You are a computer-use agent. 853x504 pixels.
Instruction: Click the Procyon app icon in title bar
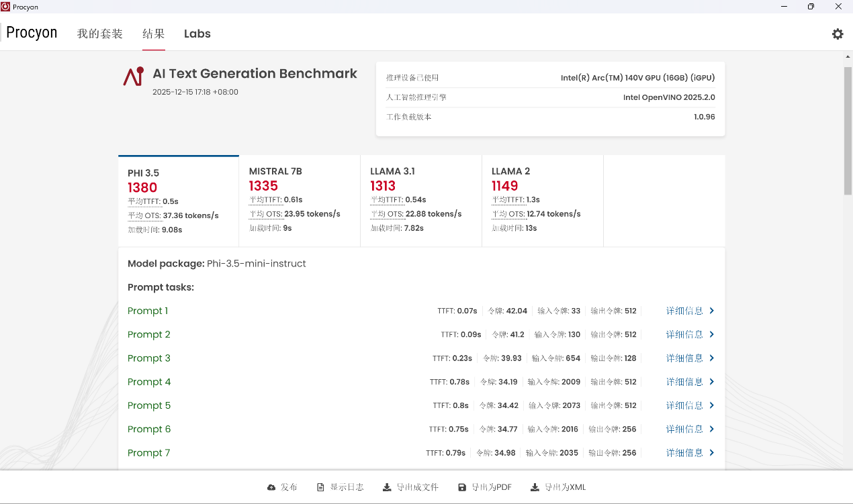6,6
